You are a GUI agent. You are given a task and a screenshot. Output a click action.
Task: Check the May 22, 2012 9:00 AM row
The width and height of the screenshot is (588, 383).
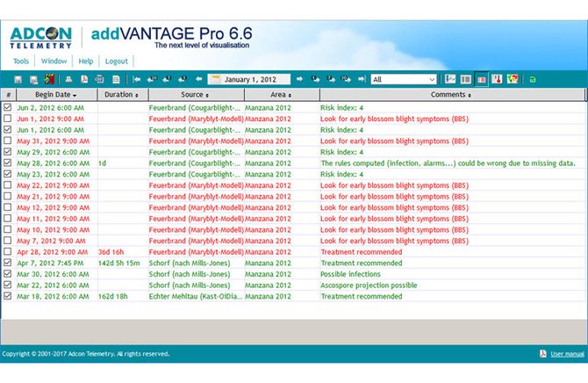pyautogui.click(x=8, y=184)
